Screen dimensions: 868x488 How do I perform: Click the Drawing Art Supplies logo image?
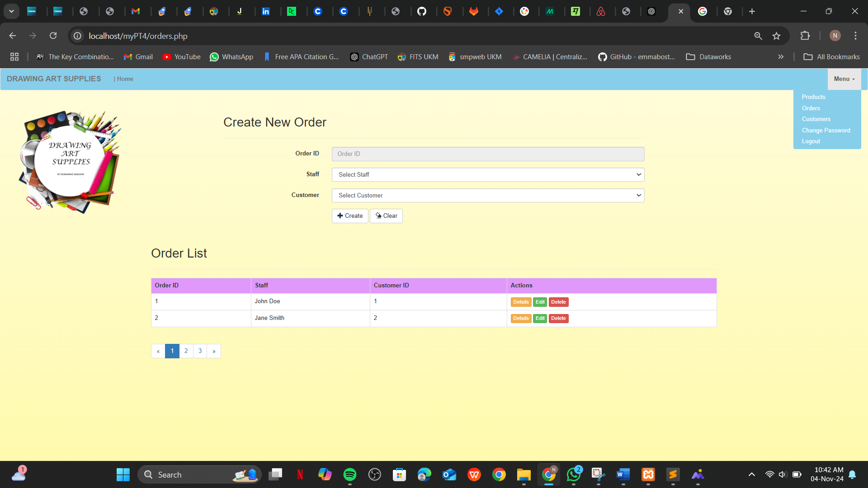pos(71,161)
